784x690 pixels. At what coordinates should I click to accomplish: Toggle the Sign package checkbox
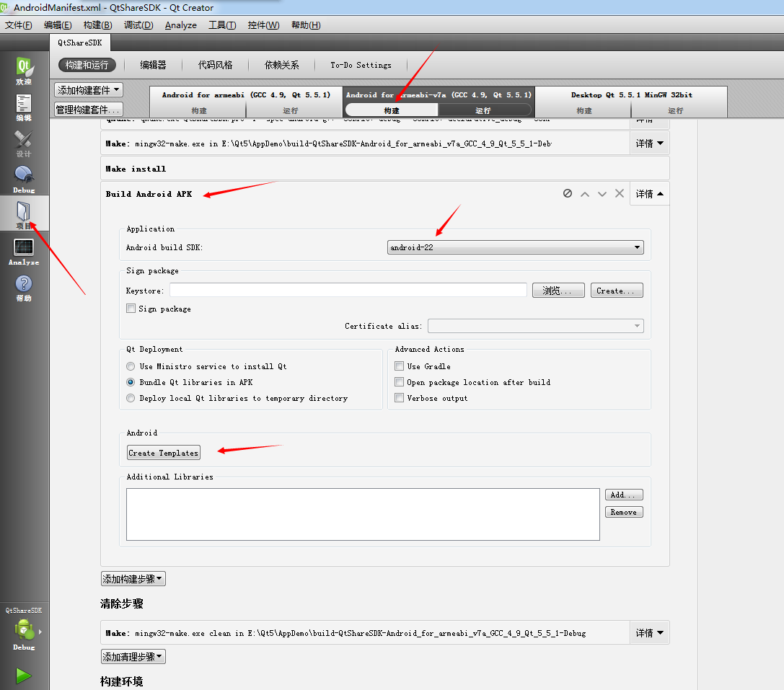[131, 309]
